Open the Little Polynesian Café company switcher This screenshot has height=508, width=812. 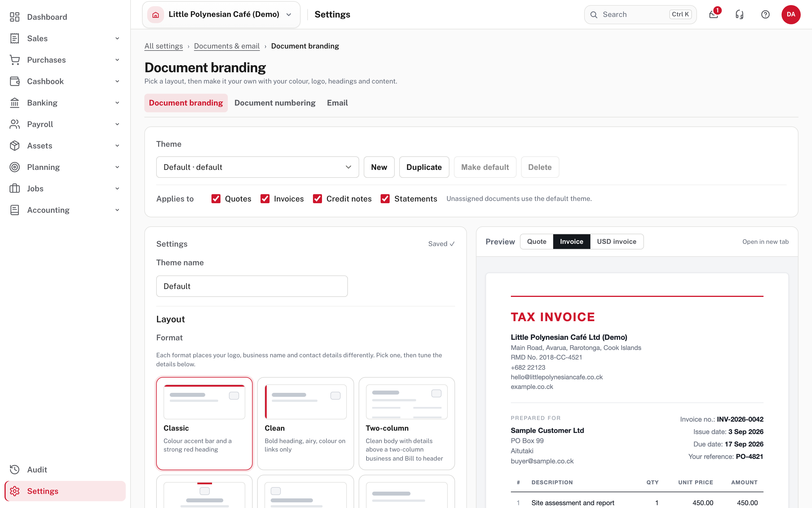221,14
